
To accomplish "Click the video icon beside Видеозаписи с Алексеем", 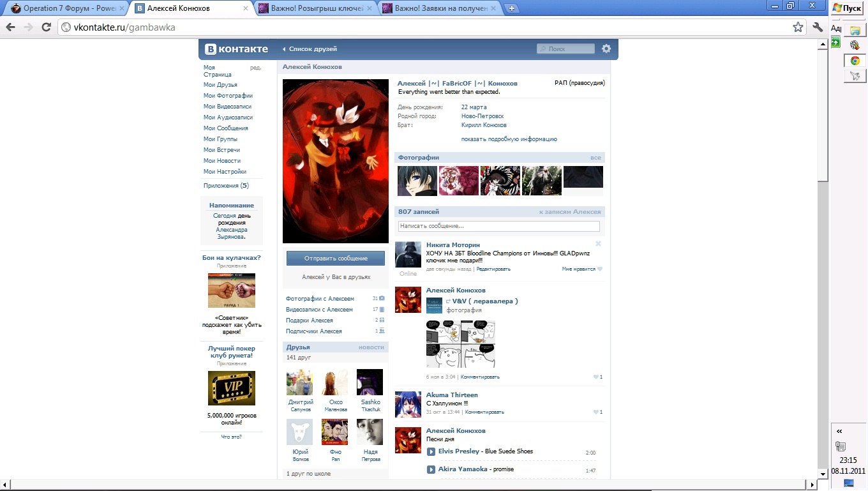I will click(x=382, y=310).
